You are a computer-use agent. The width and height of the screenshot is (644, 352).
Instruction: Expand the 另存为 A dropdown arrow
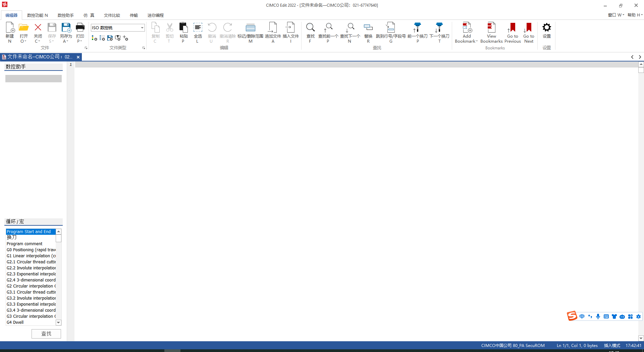click(68, 41)
